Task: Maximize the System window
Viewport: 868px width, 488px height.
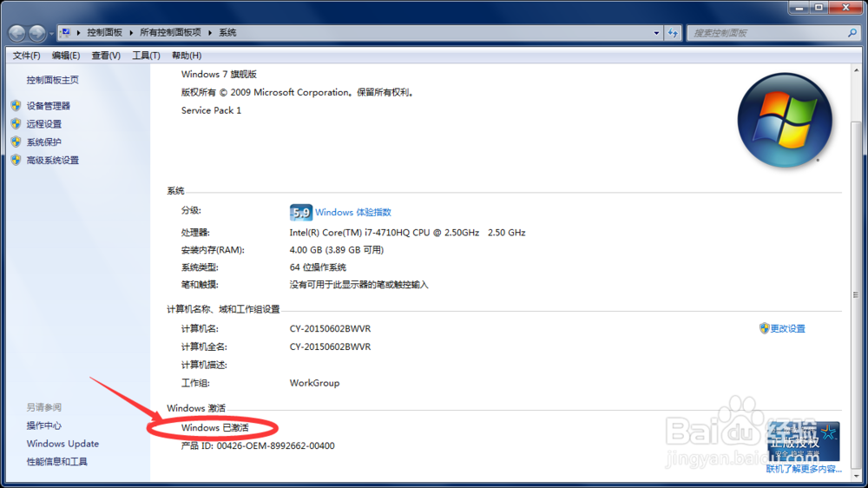Action: 819,8
